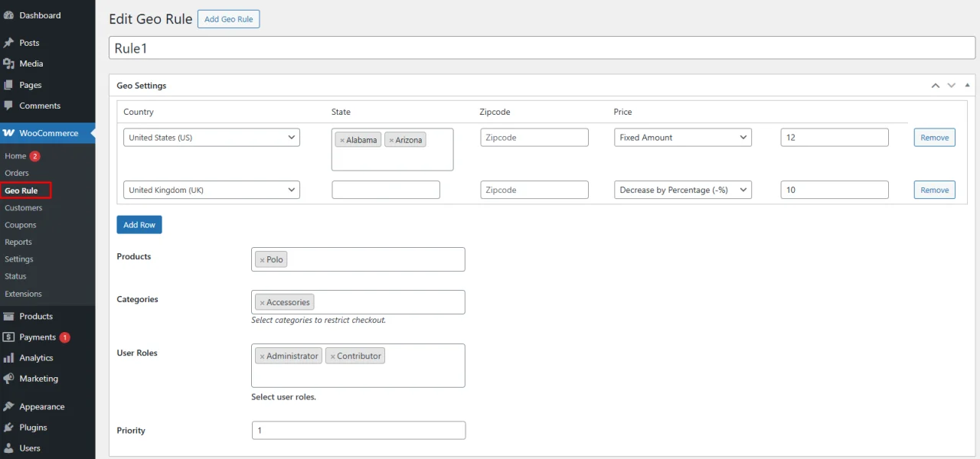This screenshot has height=459, width=980.
Task: Click the Appearance brush icon
Action: click(9, 407)
